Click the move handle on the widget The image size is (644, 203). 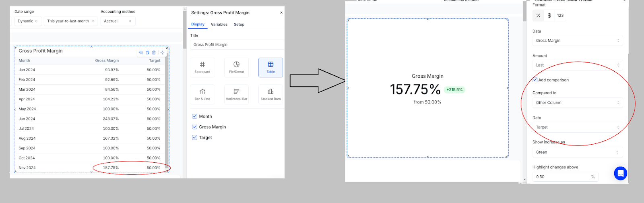163,52
